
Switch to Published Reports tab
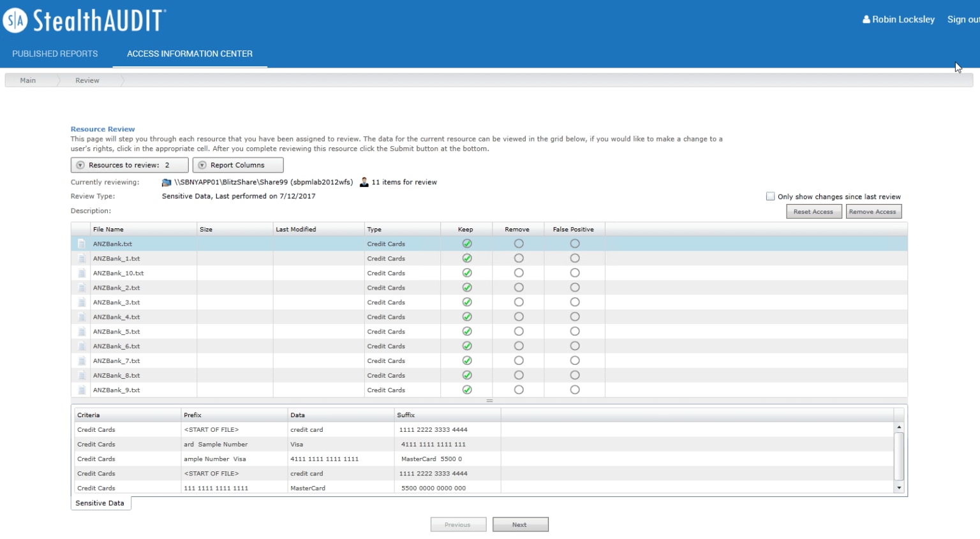pyautogui.click(x=55, y=54)
